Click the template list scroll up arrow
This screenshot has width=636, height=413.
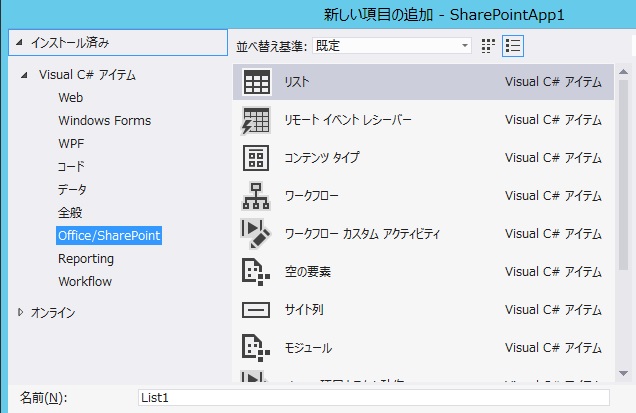pyautogui.click(x=623, y=72)
